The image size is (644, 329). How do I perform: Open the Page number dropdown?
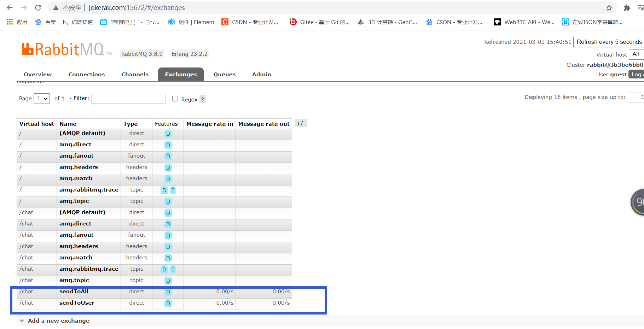coord(42,99)
